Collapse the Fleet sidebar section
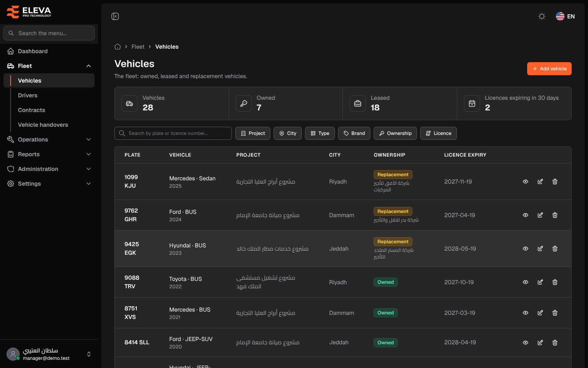The width and height of the screenshot is (588, 368). coord(49,66)
